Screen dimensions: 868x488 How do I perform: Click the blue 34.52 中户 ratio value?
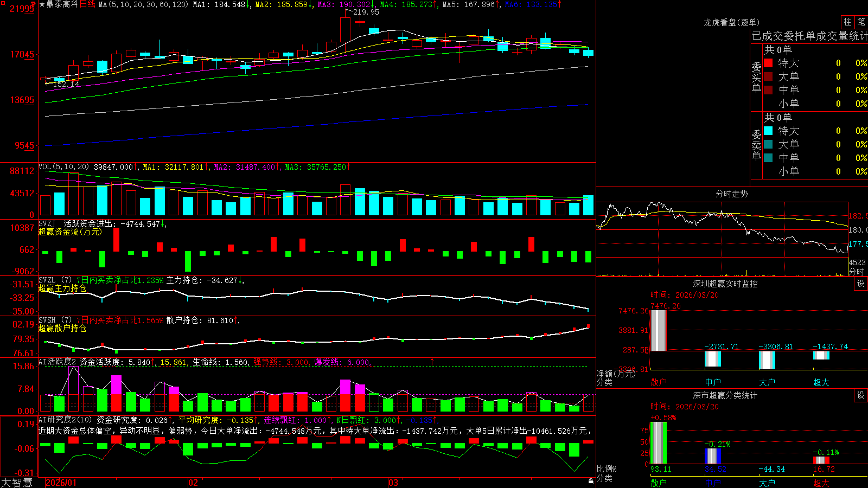716,469
